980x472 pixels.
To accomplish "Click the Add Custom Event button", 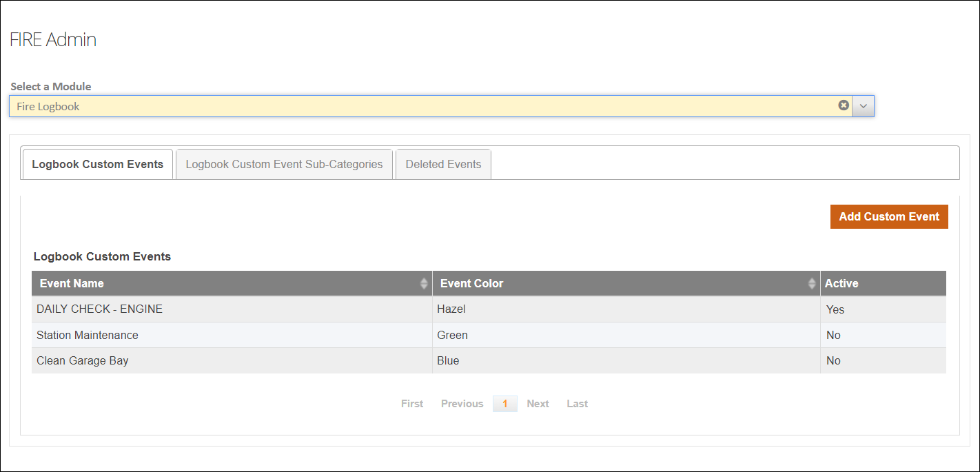I will [888, 216].
